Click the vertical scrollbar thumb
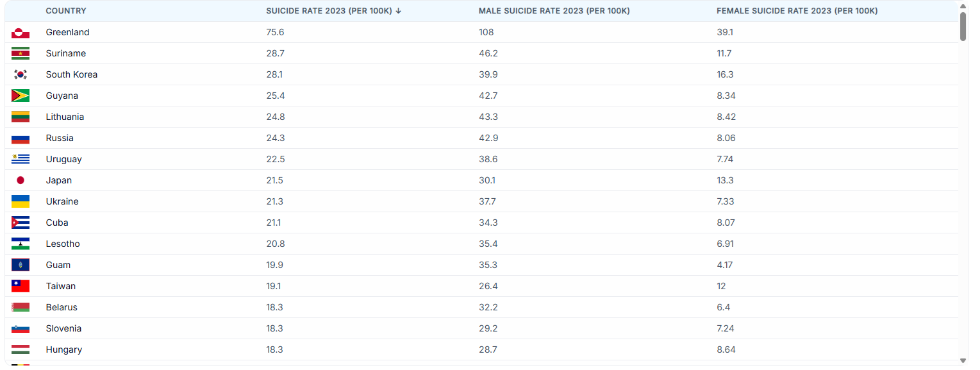 pyautogui.click(x=963, y=26)
